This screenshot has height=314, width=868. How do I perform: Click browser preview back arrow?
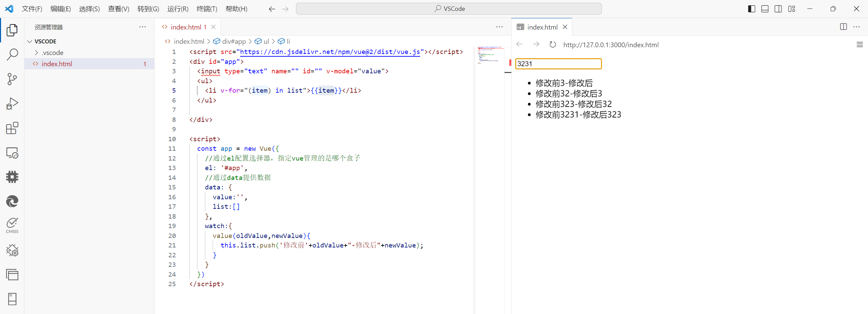[x=519, y=44]
